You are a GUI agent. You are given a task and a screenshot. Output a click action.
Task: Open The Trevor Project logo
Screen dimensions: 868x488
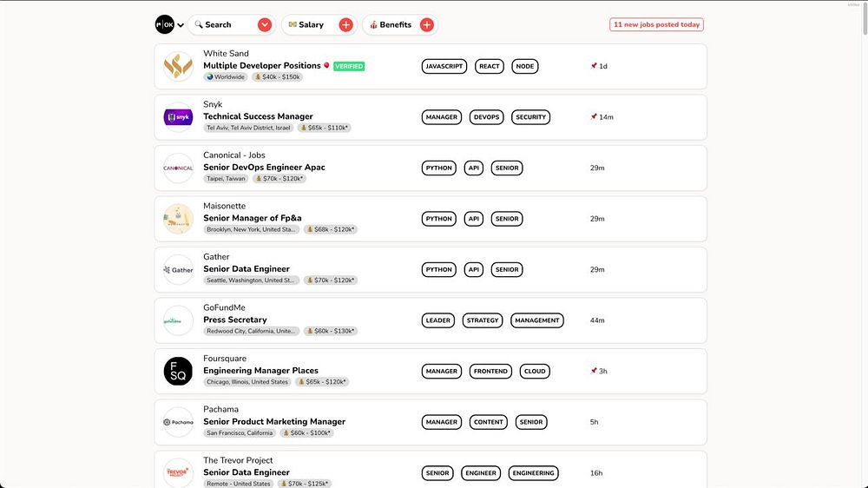[x=178, y=473]
